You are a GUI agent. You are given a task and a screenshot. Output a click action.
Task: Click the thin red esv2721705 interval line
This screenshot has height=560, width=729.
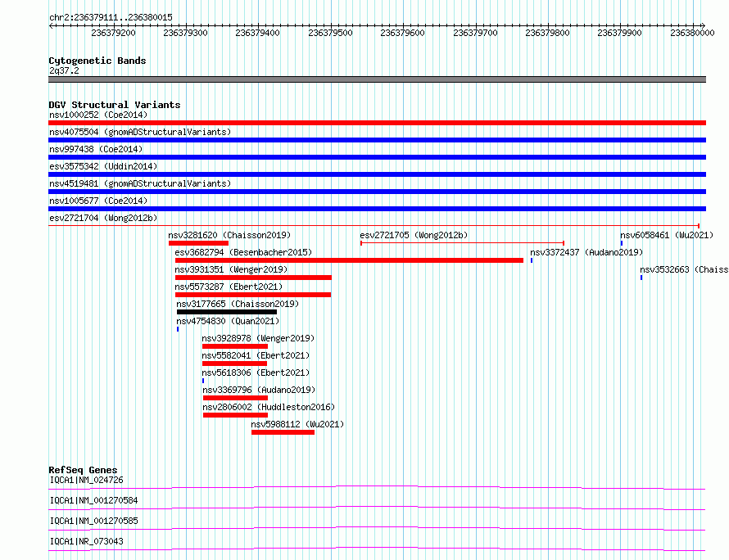[463, 243]
